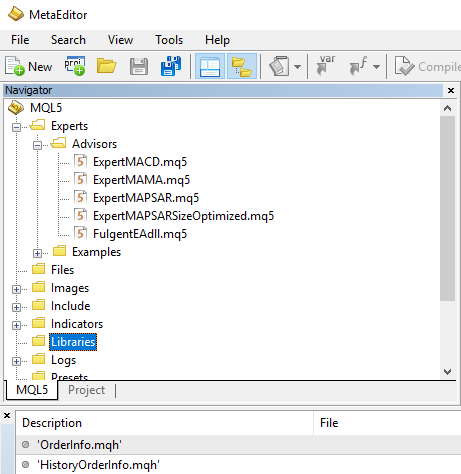Screen dimensions: 461x474
Task: Click the MetaEditor title bar app icon
Action: [x=16, y=14]
